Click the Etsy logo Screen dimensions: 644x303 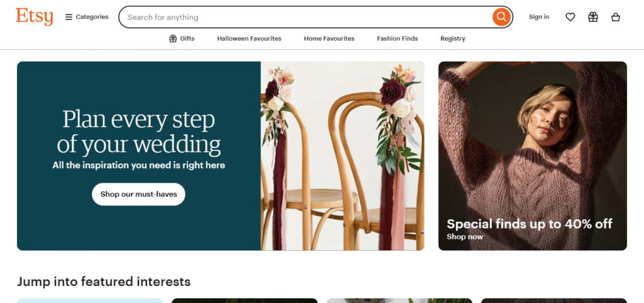coord(35,17)
